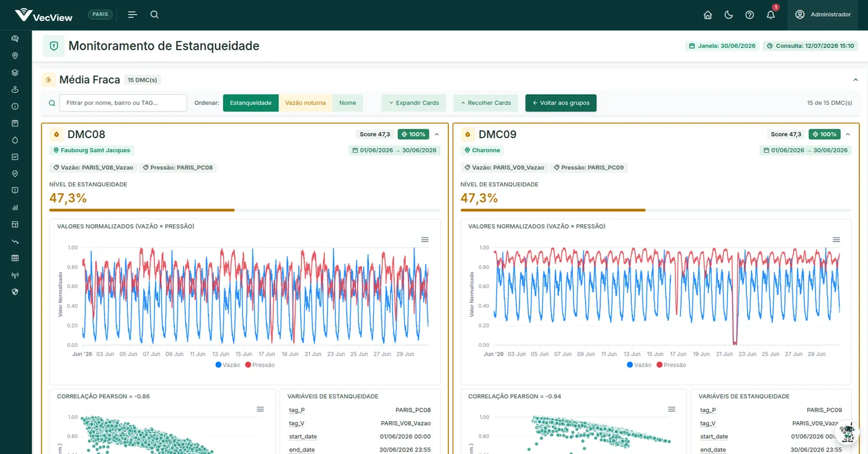The width and height of the screenshot is (868, 454).
Task: Toggle the Pressão series in DMC09 chart
Action: [x=671, y=365]
